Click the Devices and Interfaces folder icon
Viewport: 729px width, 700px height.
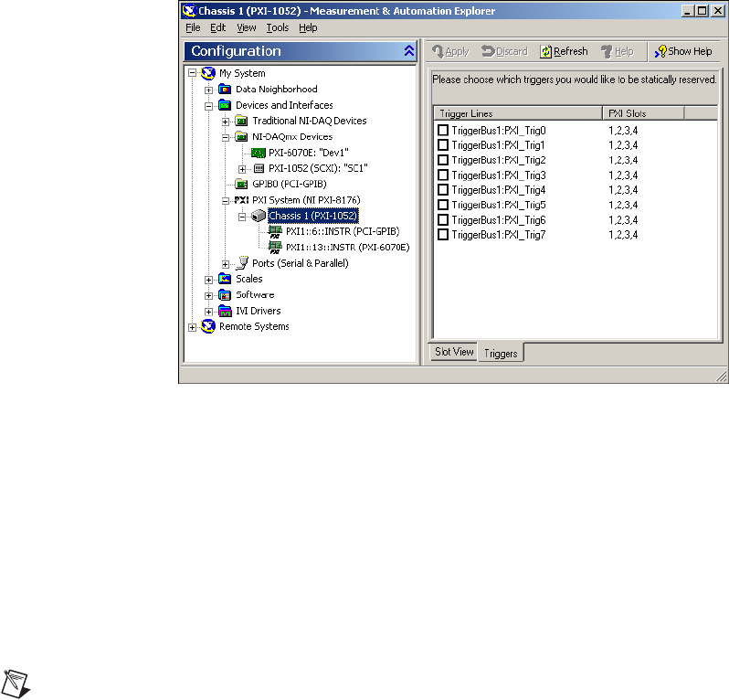[225, 105]
